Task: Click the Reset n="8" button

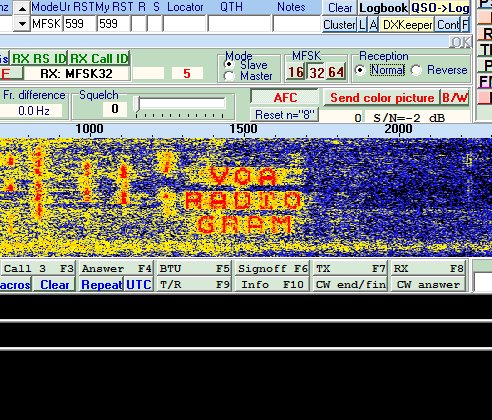Action: pyautogui.click(x=284, y=115)
